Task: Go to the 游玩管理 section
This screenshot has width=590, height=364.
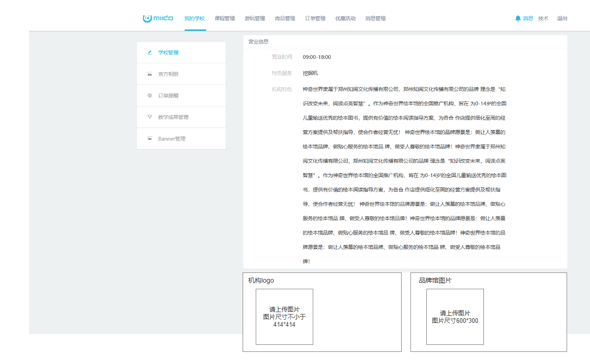Action: [x=255, y=18]
